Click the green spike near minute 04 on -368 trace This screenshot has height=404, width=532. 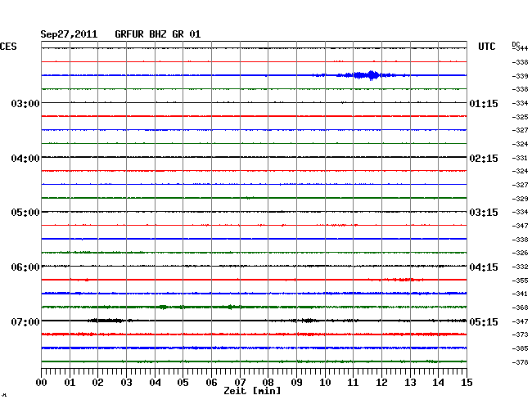pyautogui.click(x=164, y=307)
